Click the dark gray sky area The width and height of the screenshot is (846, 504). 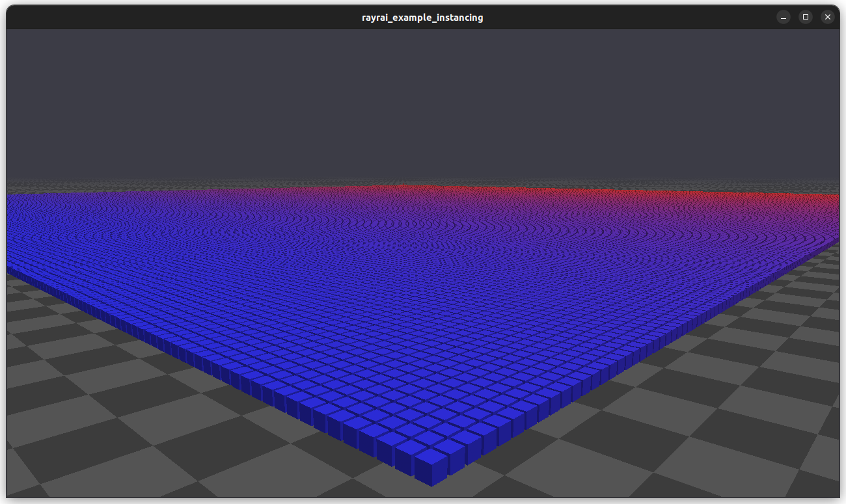point(423,98)
